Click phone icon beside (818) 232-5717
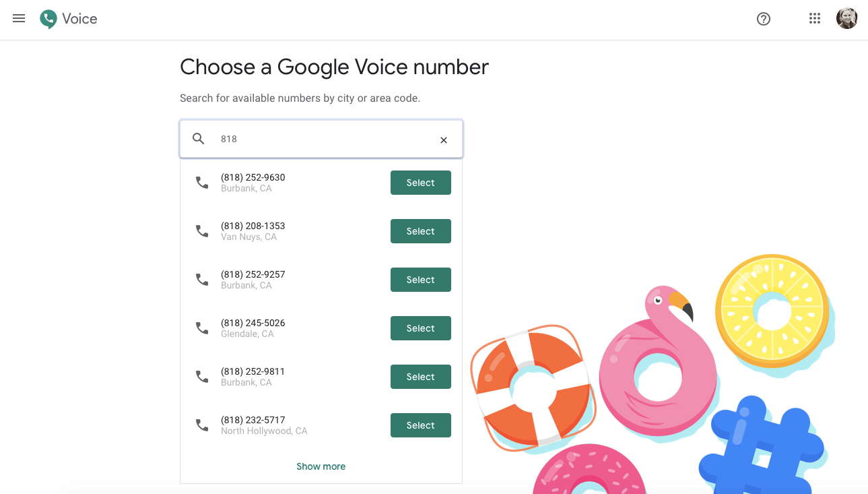 point(202,425)
